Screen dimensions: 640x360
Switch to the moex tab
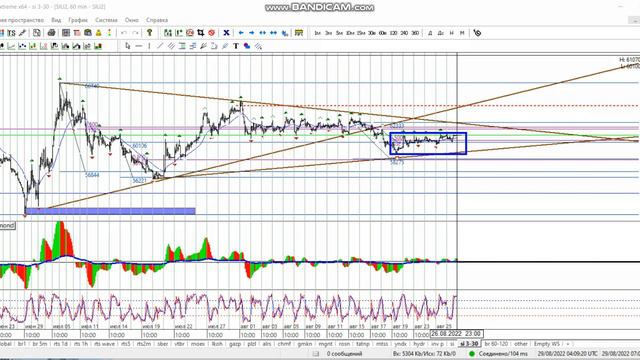(x=198, y=344)
